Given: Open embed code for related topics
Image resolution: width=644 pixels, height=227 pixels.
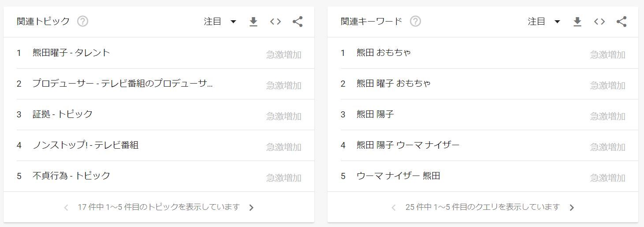Looking at the screenshot, I should pyautogui.click(x=275, y=22).
